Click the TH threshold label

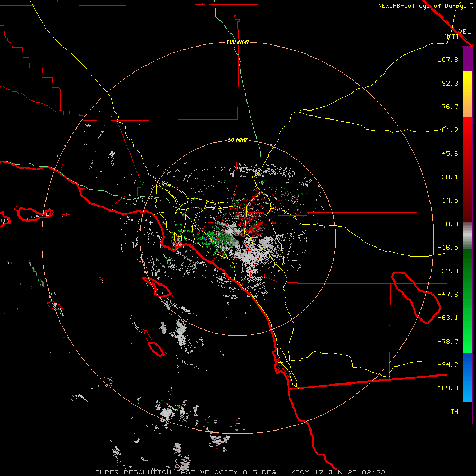click(454, 412)
